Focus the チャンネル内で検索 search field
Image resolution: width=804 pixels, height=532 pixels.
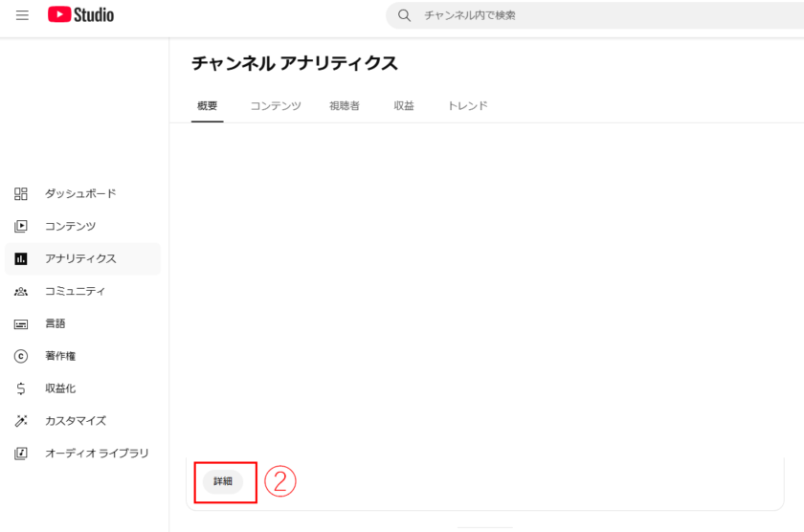(593, 15)
